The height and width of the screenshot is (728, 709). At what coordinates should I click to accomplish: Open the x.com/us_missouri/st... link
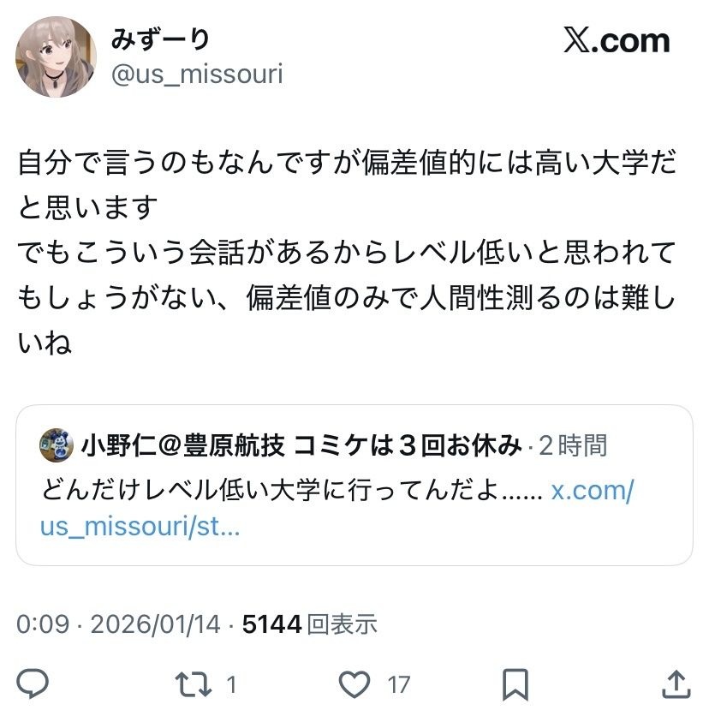(337, 509)
